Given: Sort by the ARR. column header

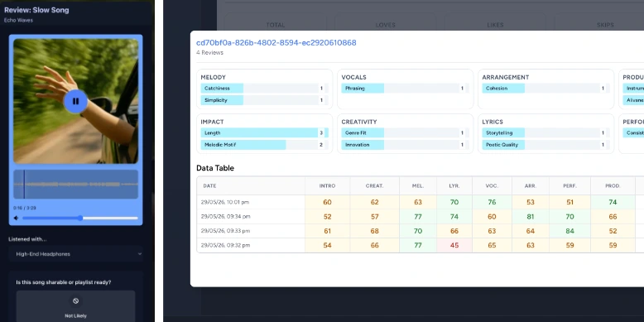Looking at the screenshot, I should click(531, 186).
